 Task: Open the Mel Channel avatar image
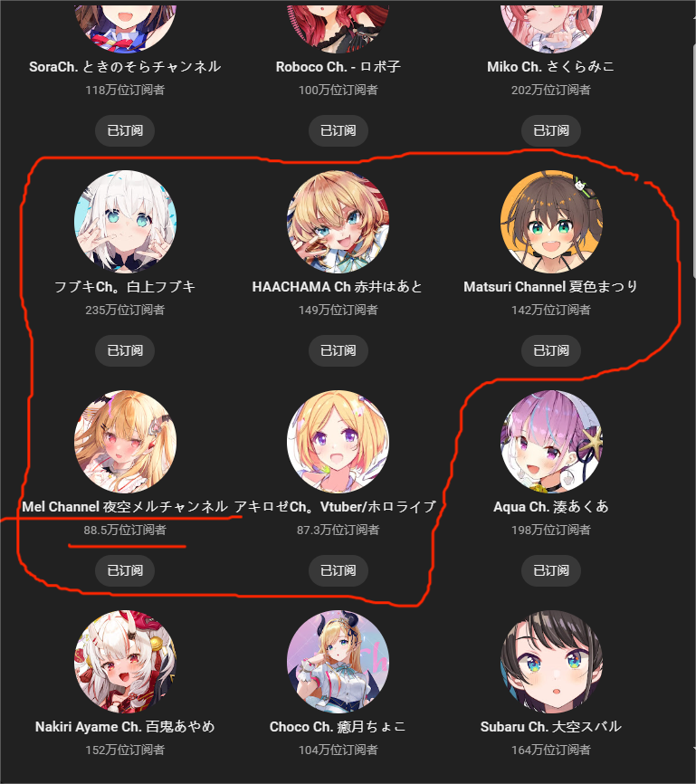pos(125,442)
